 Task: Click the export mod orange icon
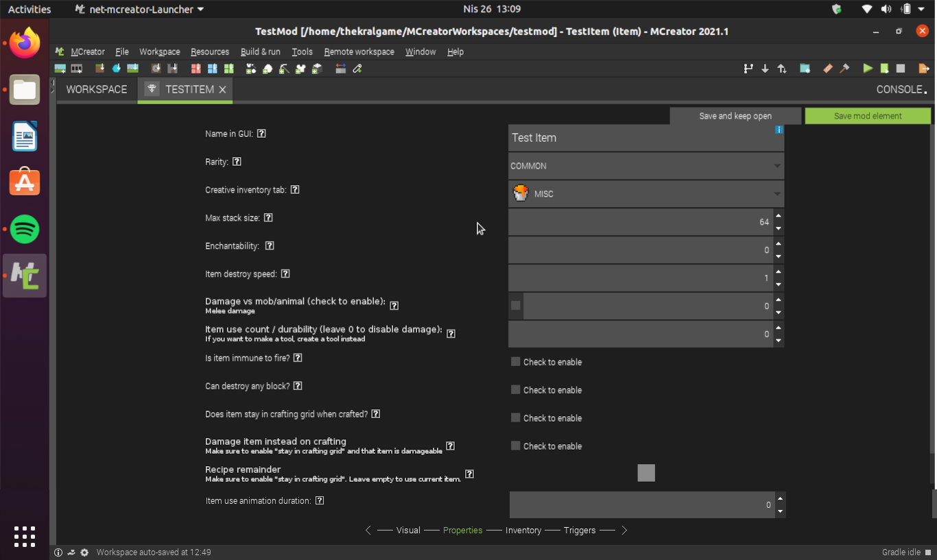click(924, 69)
